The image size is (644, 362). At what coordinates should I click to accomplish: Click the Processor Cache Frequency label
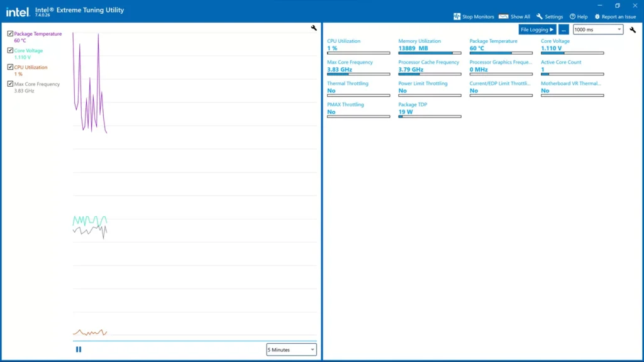click(429, 62)
